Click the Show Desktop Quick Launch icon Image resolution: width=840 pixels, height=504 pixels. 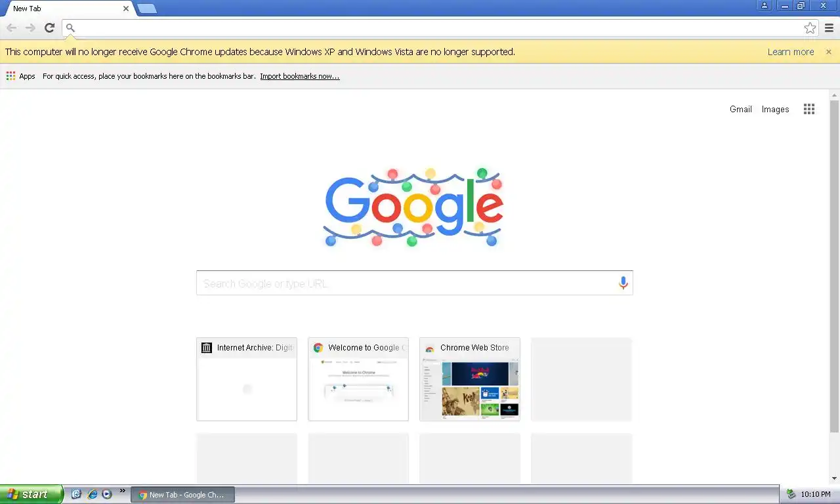pyautogui.click(x=76, y=494)
